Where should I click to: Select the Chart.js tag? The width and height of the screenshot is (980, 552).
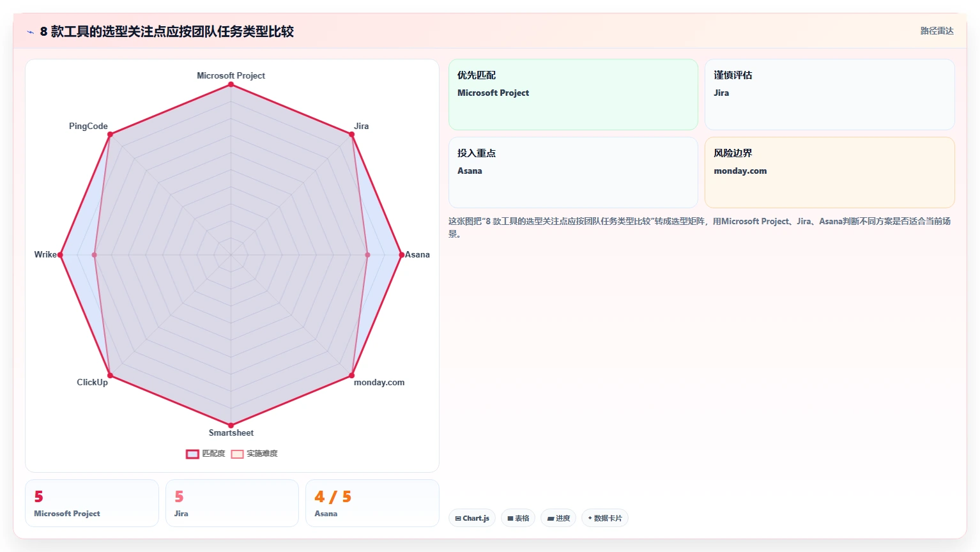[472, 518]
